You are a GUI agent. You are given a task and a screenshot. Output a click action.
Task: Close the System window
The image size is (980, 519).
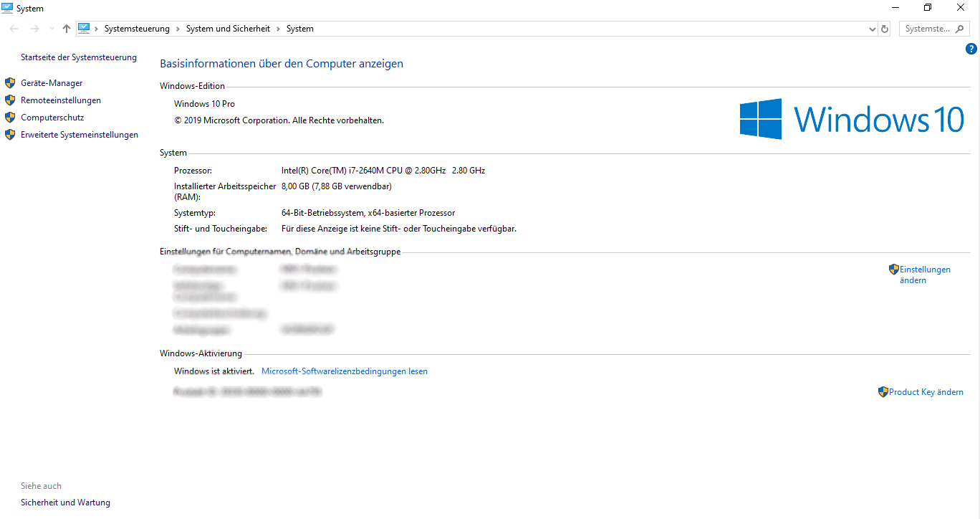pos(961,7)
